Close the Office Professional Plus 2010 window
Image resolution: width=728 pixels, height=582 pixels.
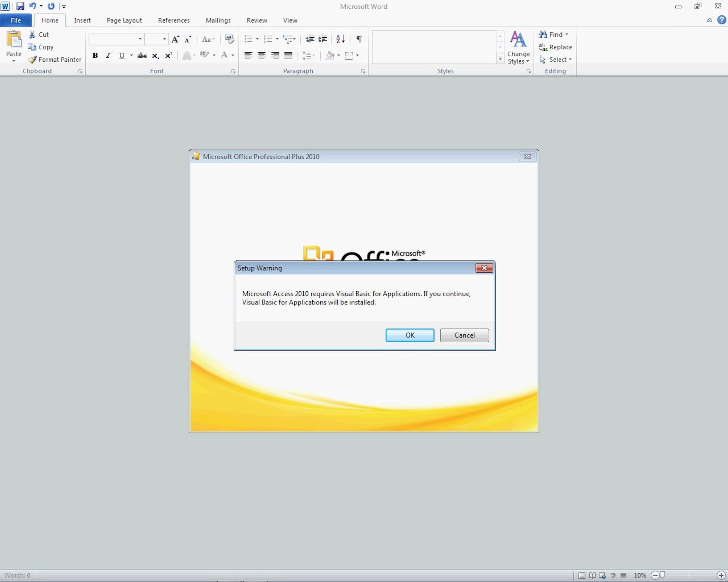click(x=527, y=156)
